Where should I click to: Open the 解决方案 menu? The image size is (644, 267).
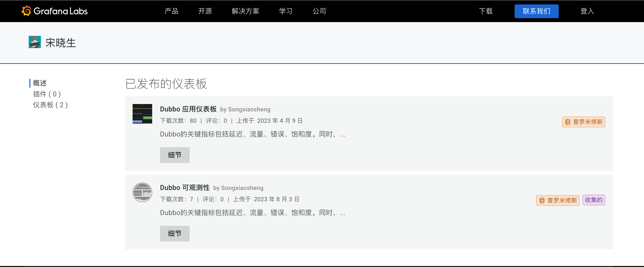click(x=245, y=11)
